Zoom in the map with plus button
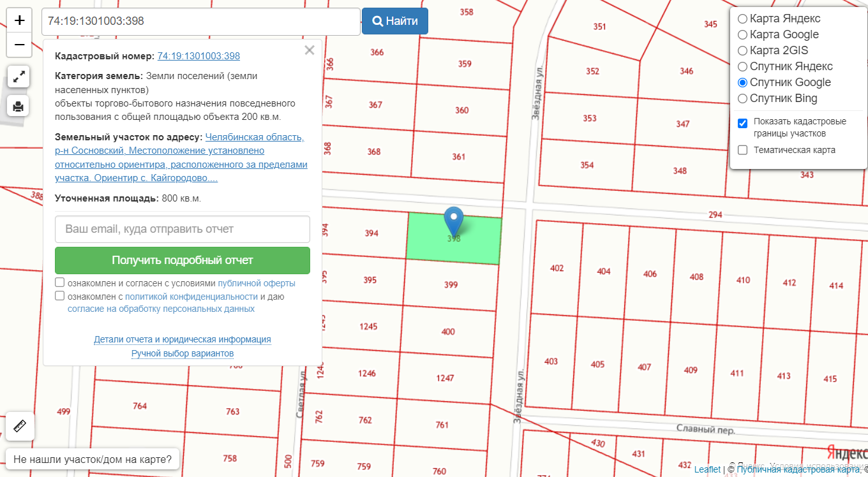868x477 pixels. coord(19,20)
